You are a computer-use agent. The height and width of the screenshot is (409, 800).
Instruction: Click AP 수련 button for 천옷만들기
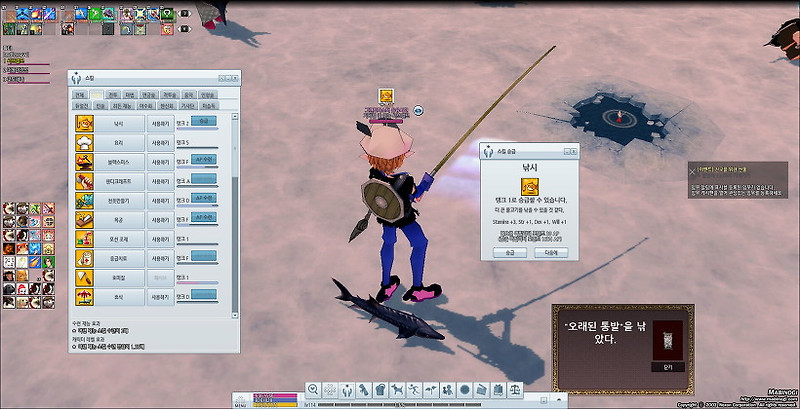coord(204,198)
